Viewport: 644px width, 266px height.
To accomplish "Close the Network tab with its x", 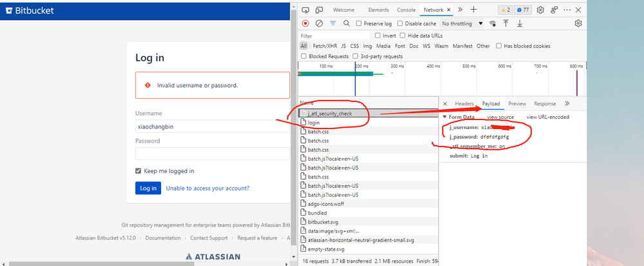I will point(449,10).
